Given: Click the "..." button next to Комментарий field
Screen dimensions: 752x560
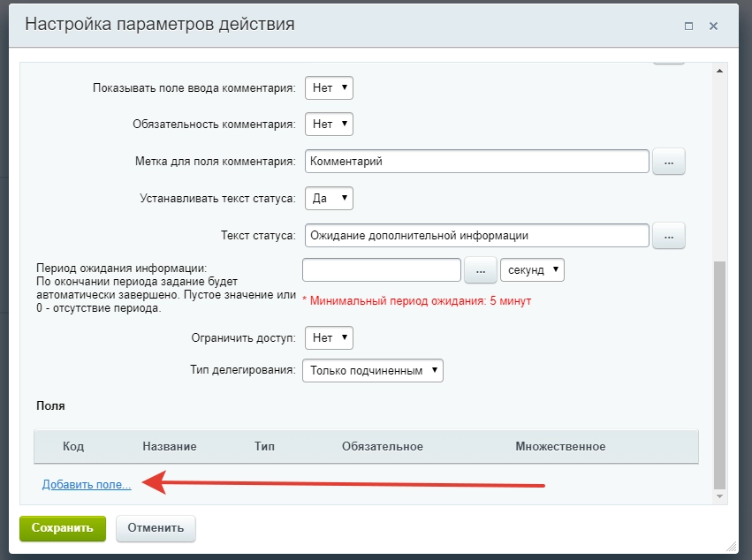Looking at the screenshot, I should point(669,161).
